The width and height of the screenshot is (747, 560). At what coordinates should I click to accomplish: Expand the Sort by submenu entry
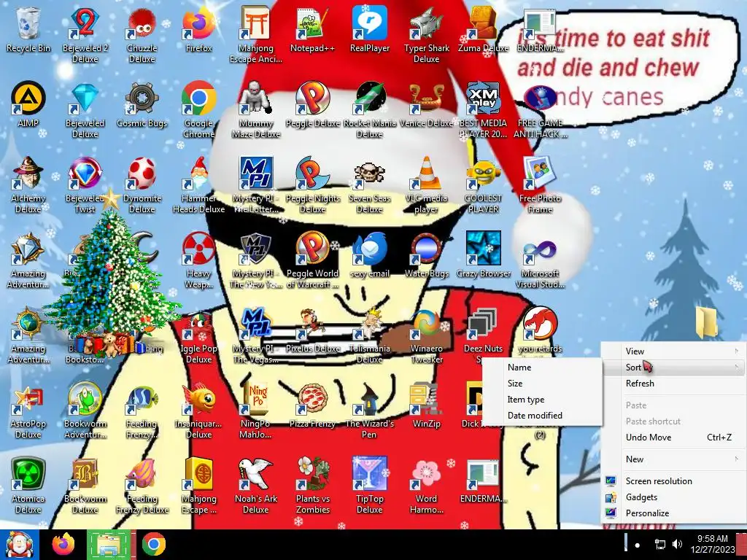coord(673,367)
